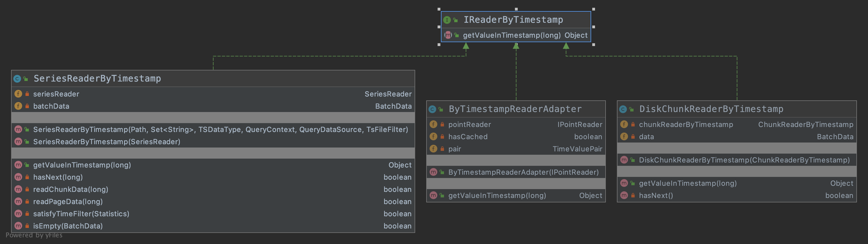Select the hasNext(long) method name

58,177
